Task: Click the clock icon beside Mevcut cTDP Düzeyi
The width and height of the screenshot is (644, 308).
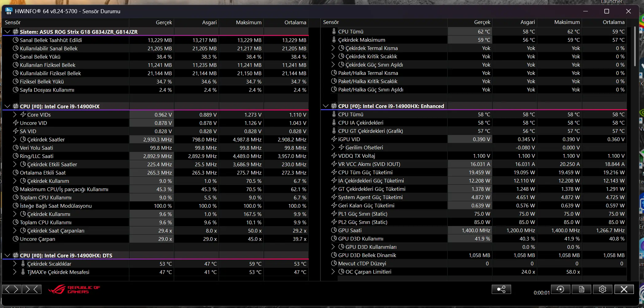Action: [x=334, y=264]
